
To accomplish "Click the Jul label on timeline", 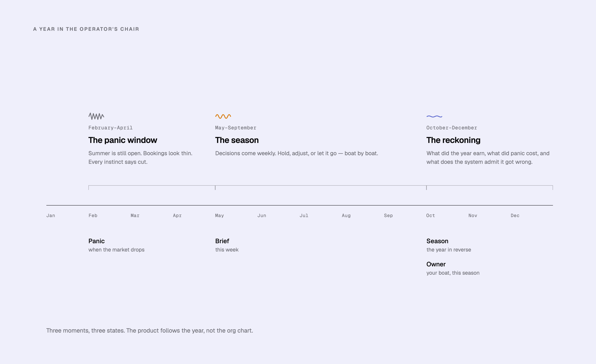I will coord(304,215).
